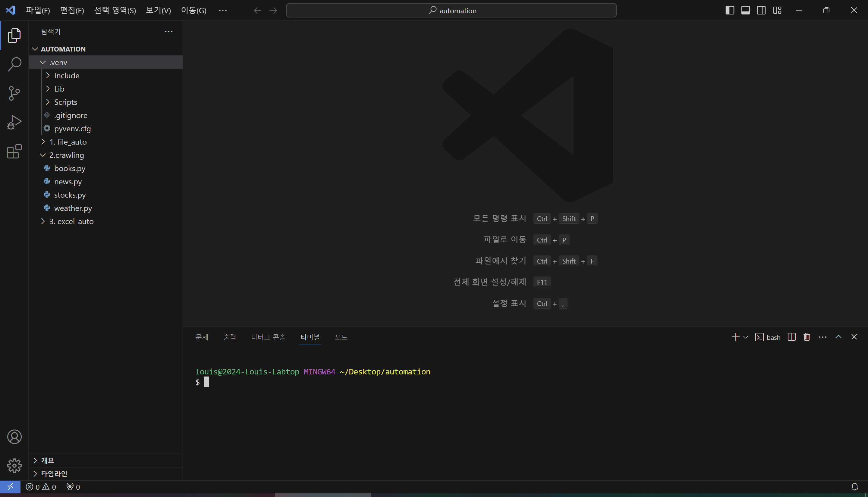Show errors and warnings in status bar
868x497 pixels.
[41, 487]
